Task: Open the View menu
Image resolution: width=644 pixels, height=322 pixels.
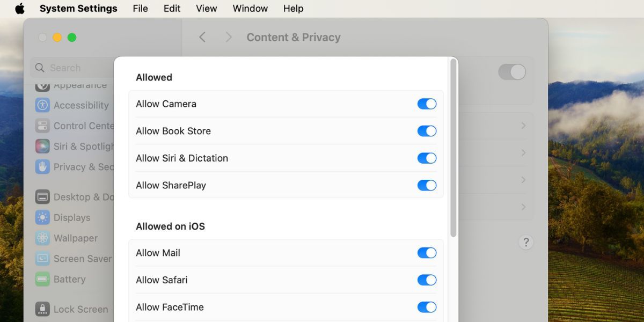Action: point(206,8)
